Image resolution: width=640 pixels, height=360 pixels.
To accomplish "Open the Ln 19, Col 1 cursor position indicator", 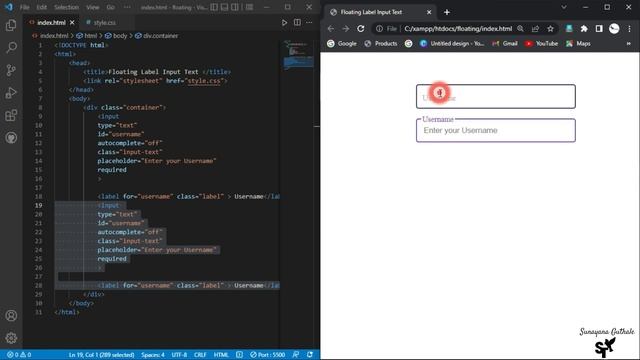I will click(x=101, y=354).
